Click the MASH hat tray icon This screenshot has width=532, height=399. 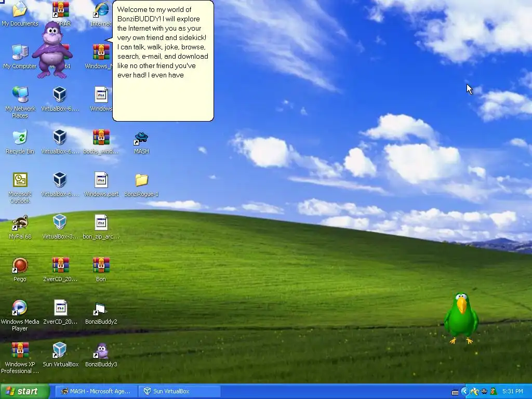click(484, 392)
